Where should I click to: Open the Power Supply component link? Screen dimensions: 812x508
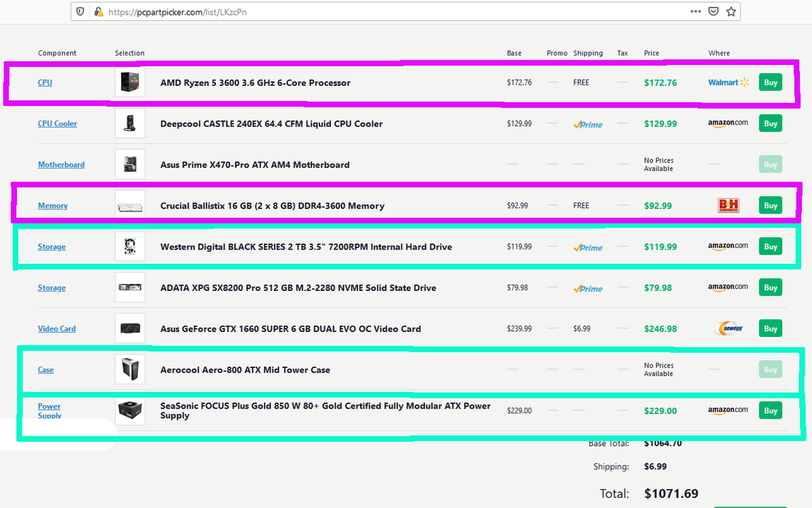(49, 411)
